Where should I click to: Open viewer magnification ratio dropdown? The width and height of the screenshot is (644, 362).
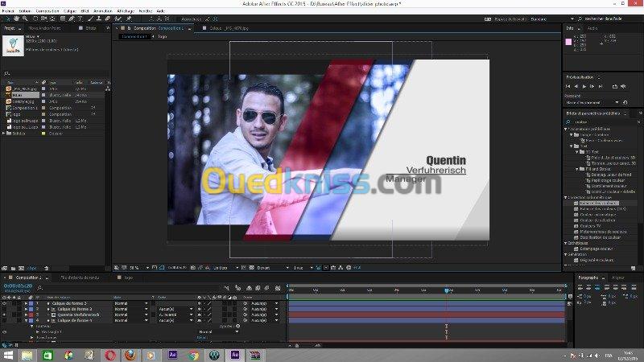tap(138, 268)
